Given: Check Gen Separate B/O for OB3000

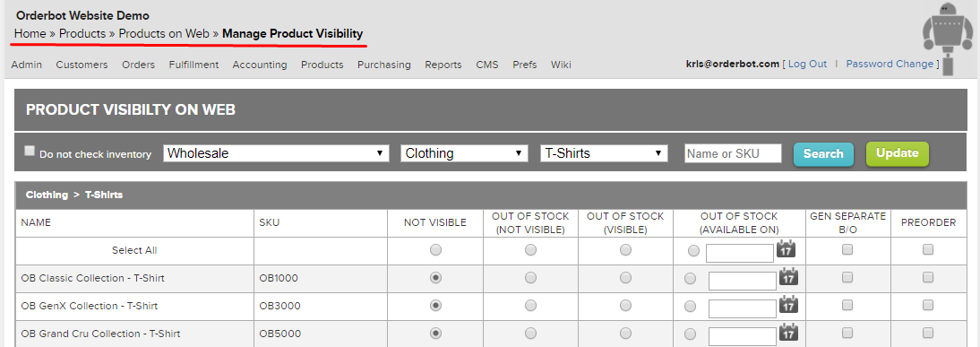Looking at the screenshot, I should [x=847, y=305].
